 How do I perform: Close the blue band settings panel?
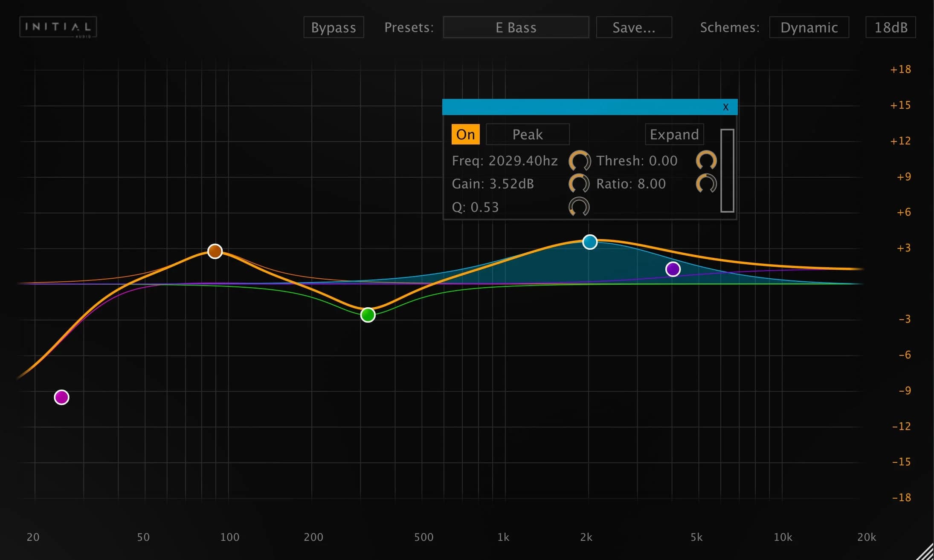pos(725,107)
